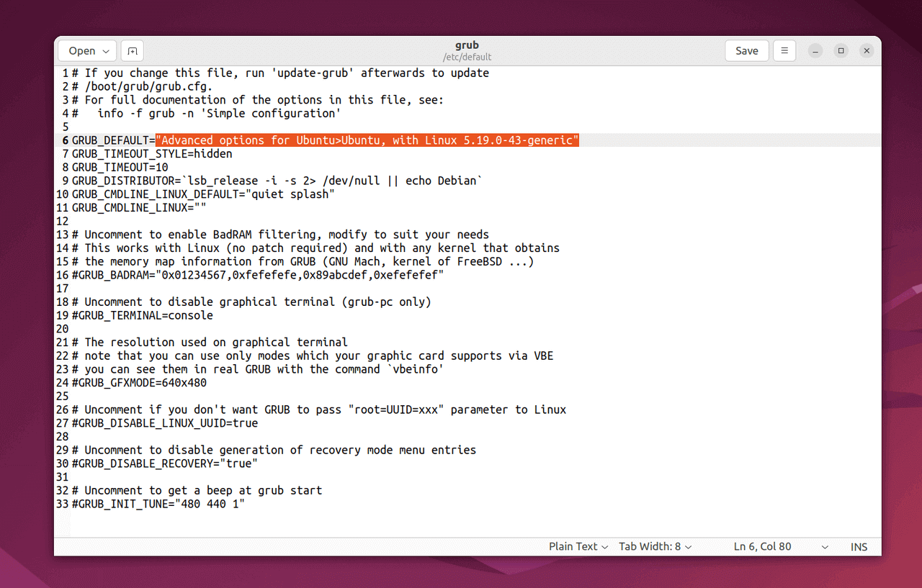
Task: Click GRUB_TIMEOUT=10 line
Action: (x=120, y=167)
